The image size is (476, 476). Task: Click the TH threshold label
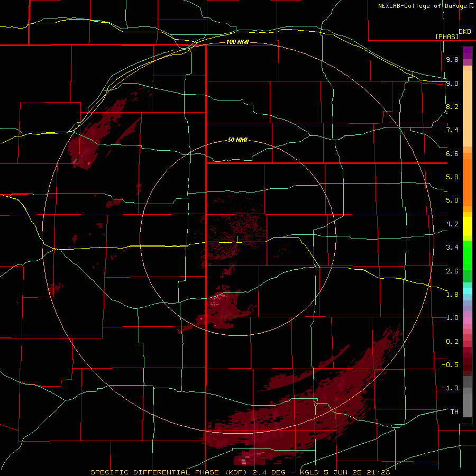tap(454, 412)
